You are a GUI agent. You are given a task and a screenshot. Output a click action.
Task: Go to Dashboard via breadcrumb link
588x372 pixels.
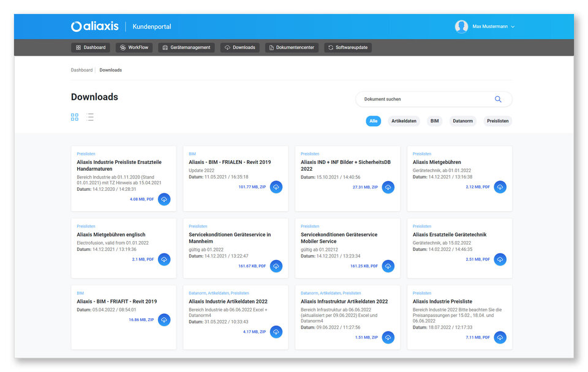click(x=81, y=70)
